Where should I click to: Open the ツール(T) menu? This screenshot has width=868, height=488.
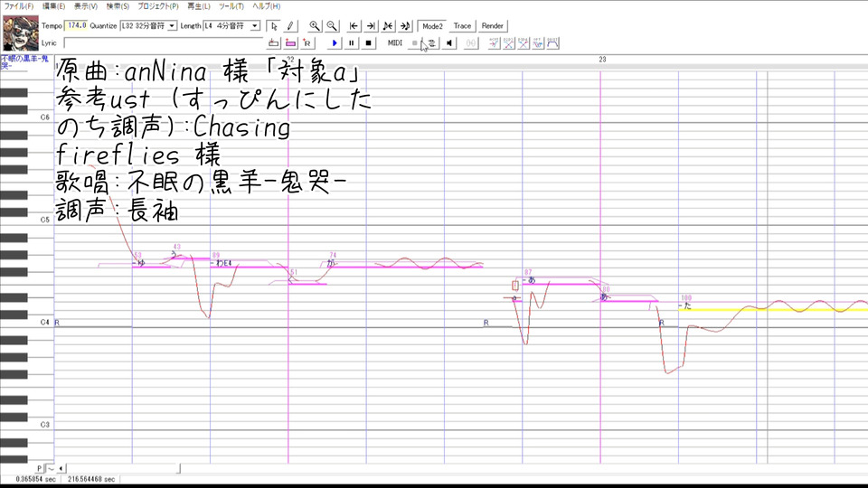point(231,6)
